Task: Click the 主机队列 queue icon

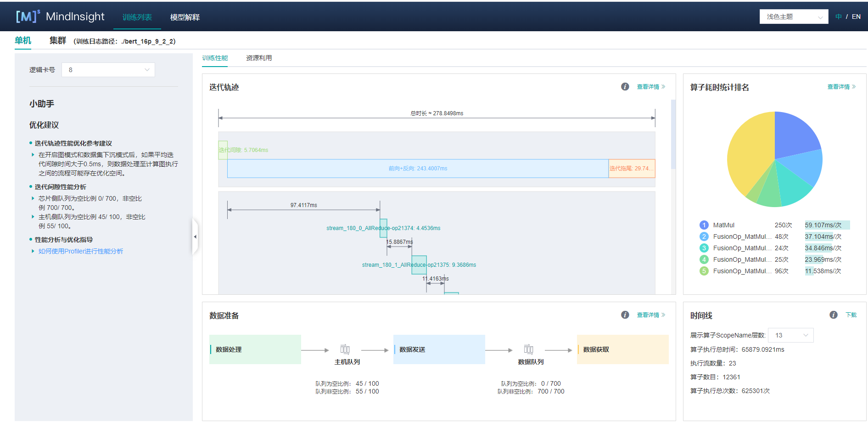Action: click(345, 349)
